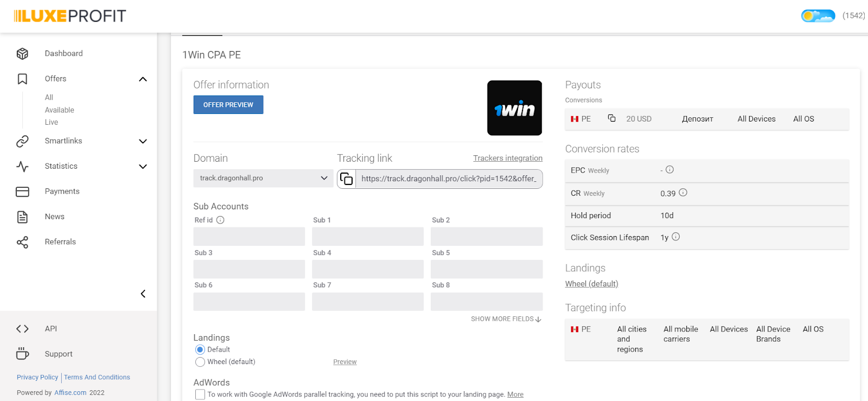Click the Ref id input field
Viewport: 868px width, 401px height.
coord(250,237)
